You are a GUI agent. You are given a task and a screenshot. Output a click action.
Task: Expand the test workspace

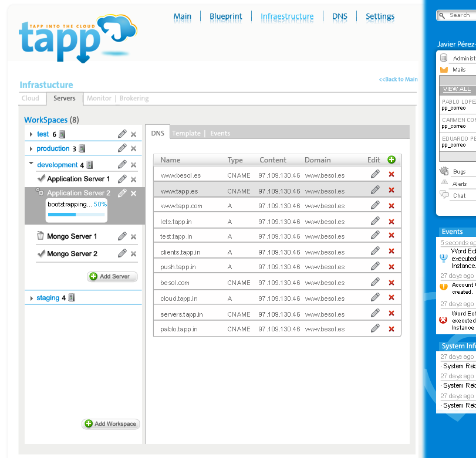coord(31,134)
